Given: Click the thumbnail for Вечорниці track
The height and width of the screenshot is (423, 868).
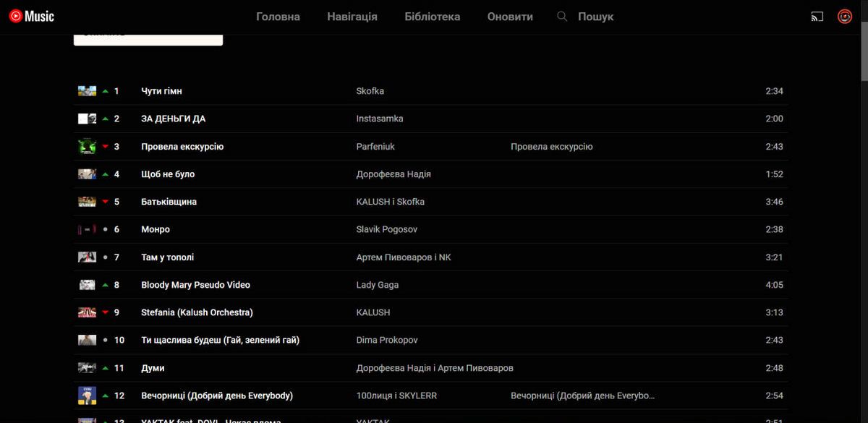Looking at the screenshot, I should pyautogui.click(x=87, y=396).
